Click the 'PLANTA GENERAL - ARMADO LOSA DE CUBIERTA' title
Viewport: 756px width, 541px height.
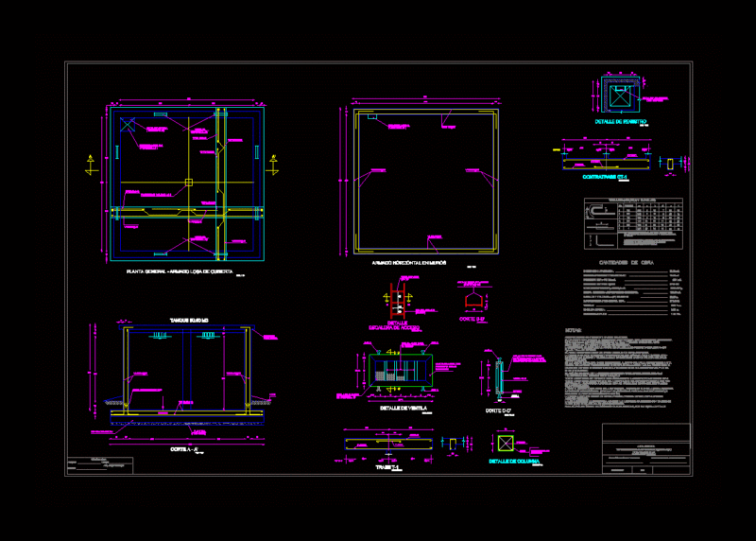coord(180,271)
